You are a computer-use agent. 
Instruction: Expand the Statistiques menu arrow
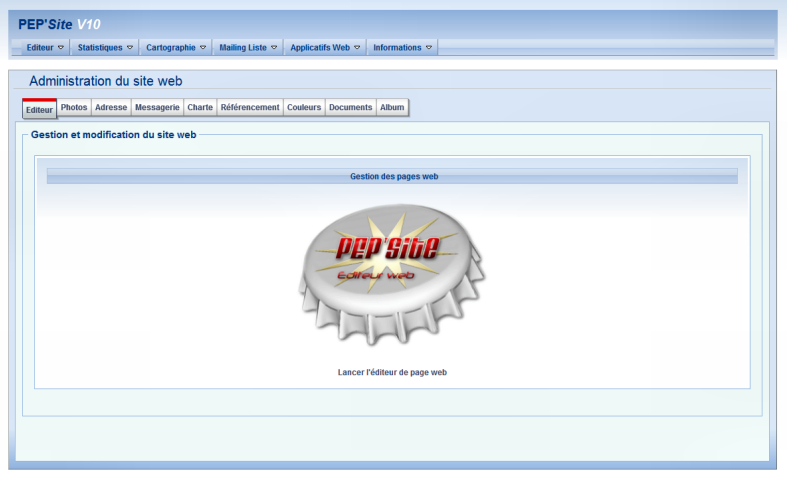pos(130,48)
